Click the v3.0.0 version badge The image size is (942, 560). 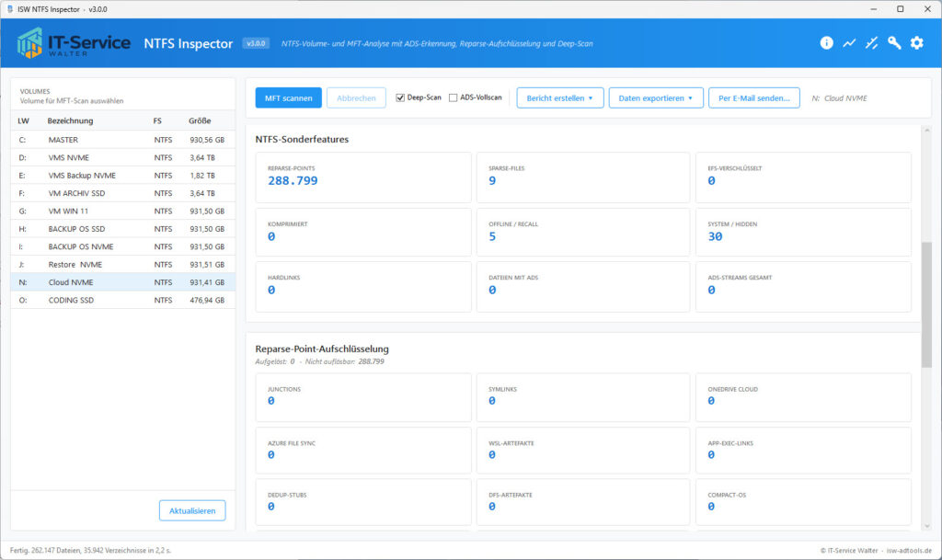click(256, 43)
